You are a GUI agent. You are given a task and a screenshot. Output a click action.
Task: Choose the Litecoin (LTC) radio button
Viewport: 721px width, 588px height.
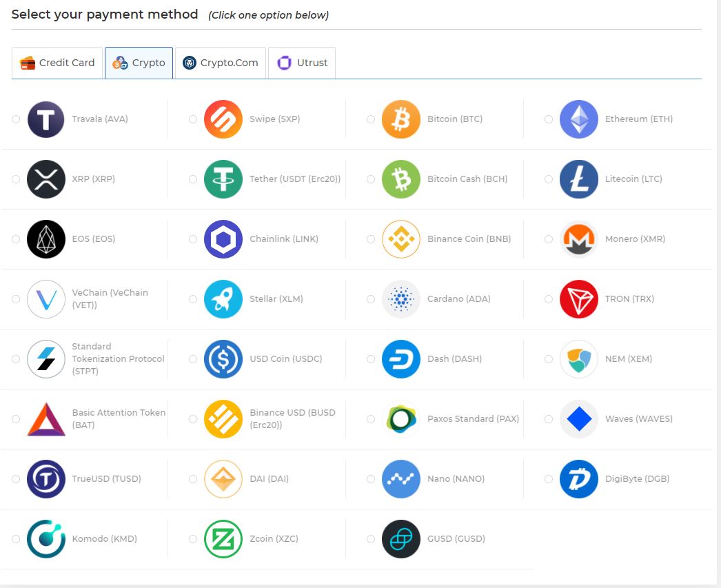click(549, 179)
